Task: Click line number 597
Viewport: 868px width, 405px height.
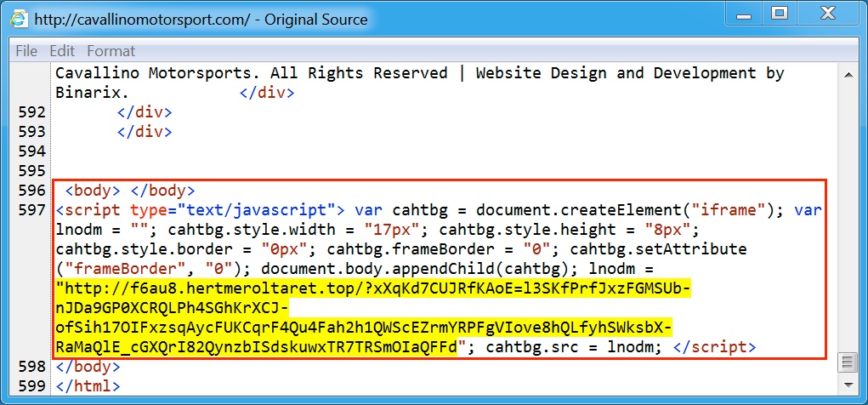Action: click(33, 210)
